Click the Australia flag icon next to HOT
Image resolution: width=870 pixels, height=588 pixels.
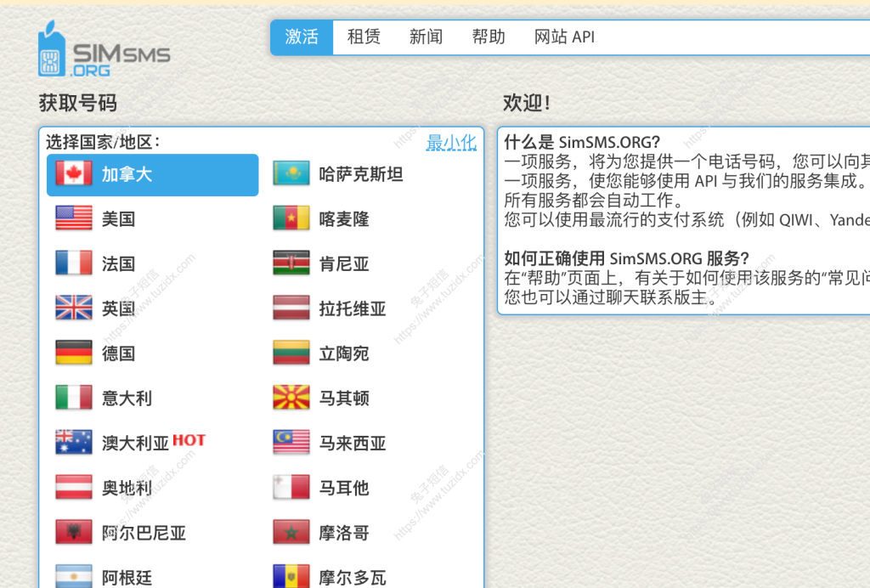coord(74,442)
